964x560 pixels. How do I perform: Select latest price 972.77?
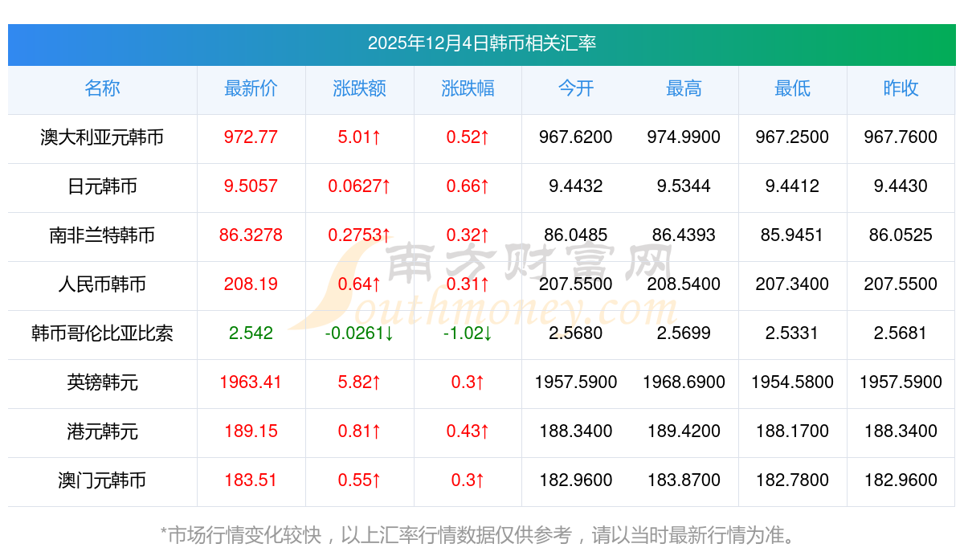(x=251, y=137)
